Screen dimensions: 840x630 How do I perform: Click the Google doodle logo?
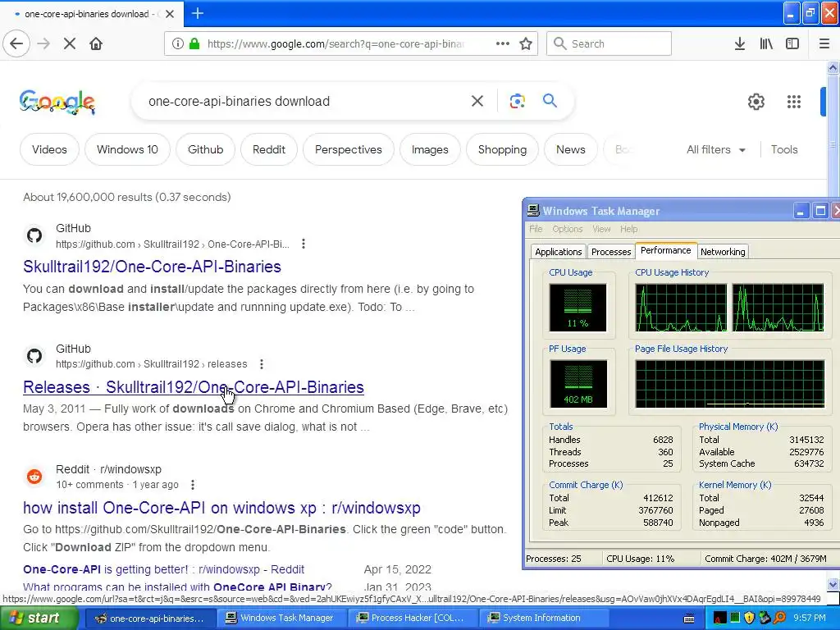tap(57, 101)
